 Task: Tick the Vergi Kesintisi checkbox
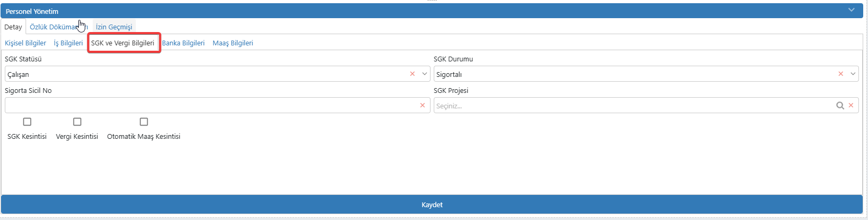coord(77,122)
